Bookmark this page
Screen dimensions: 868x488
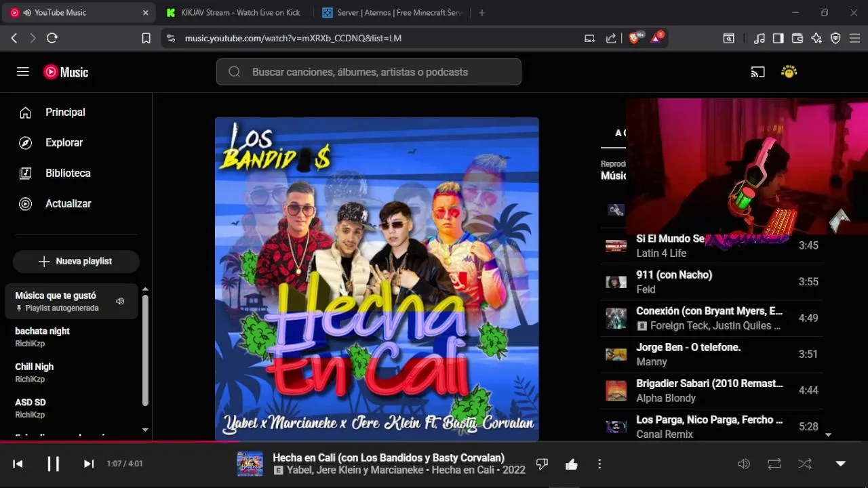(146, 38)
